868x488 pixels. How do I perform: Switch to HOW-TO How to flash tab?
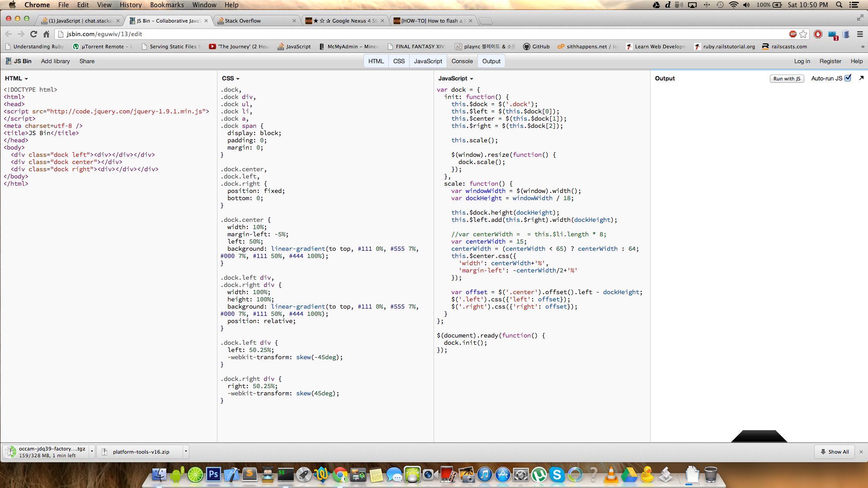tap(433, 21)
